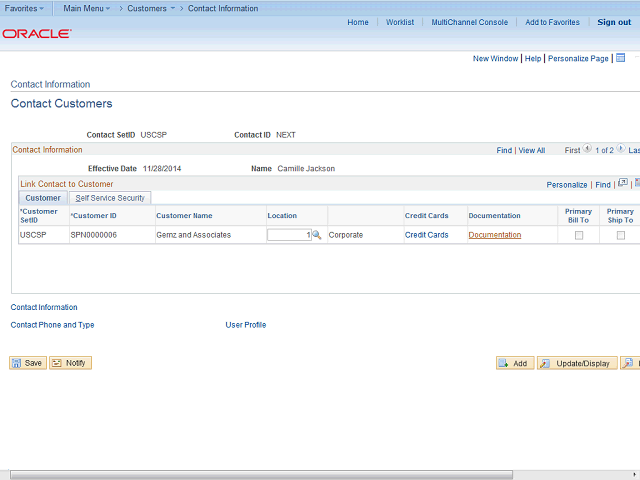Viewport: 640px width, 480px height.
Task: Open the Help link
Action: [x=533, y=59]
